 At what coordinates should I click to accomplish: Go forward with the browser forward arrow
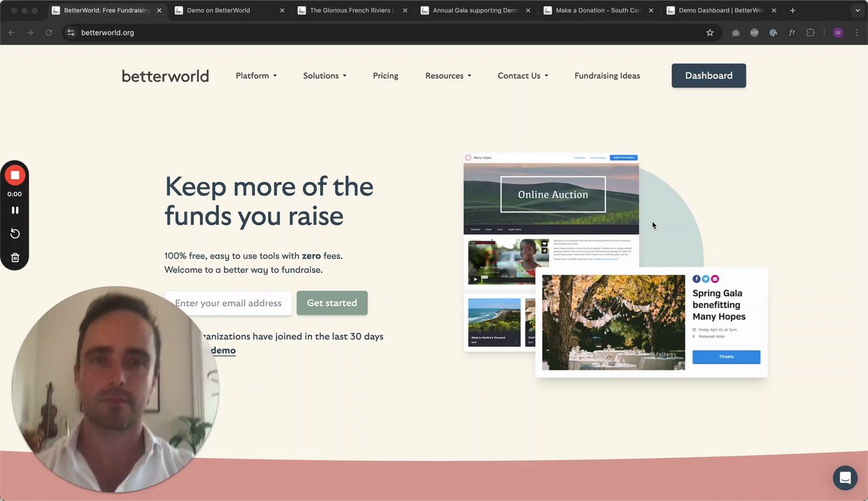30,33
